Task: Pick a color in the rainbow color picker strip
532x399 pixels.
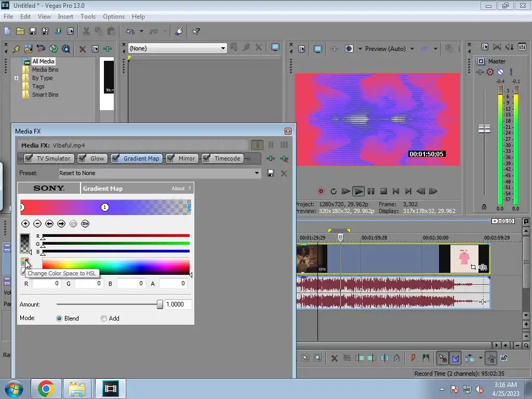Action: pos(116,266)
